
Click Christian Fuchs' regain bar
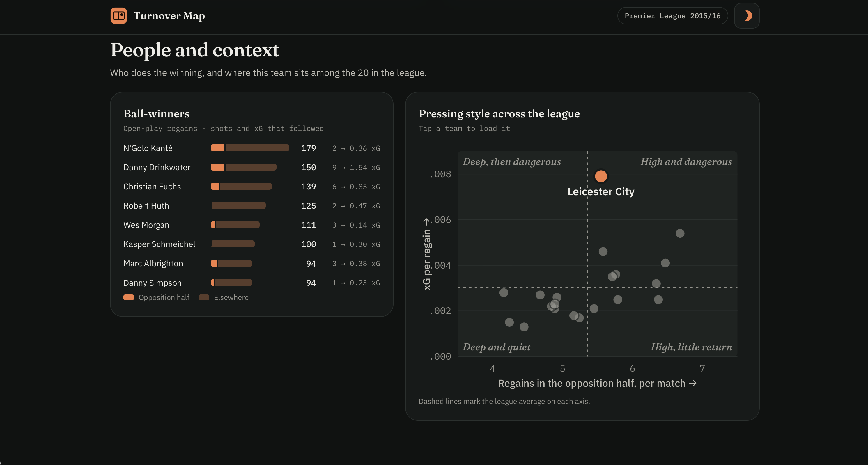(241, 186)
